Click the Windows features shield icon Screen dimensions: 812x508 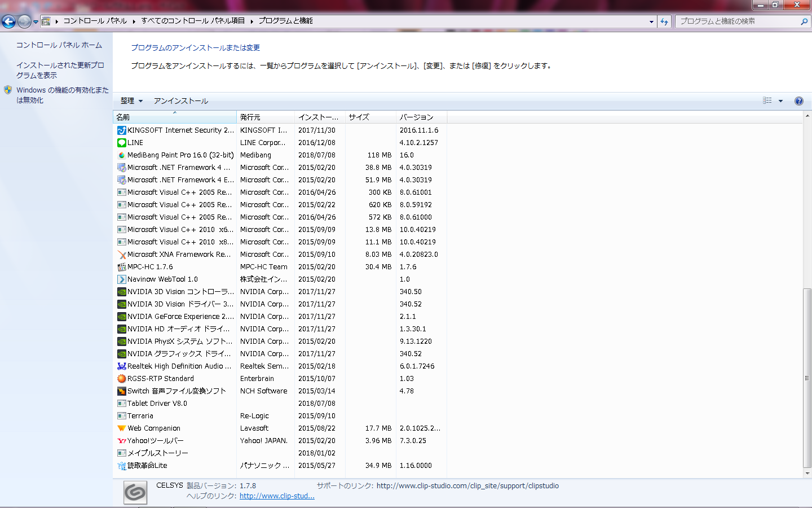(x=8, y=90)
